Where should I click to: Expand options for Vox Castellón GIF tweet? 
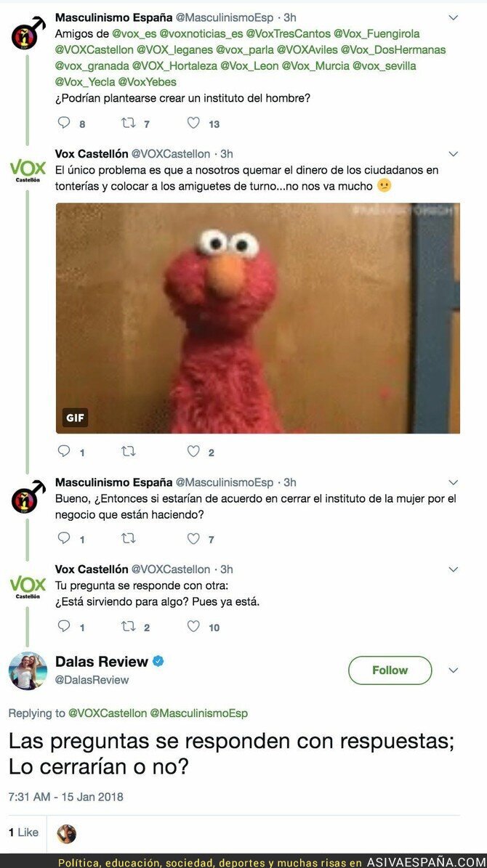coord(454,154)
